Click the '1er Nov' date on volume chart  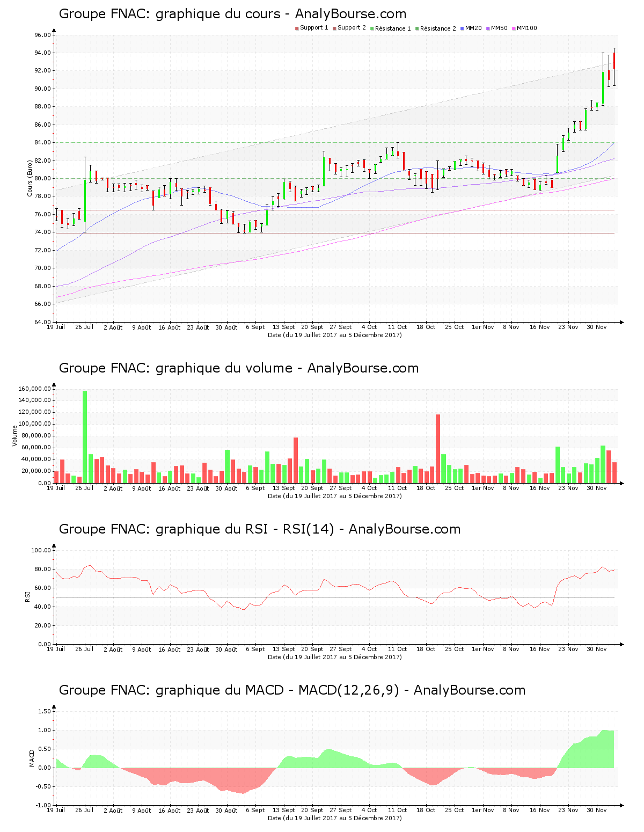483,488
